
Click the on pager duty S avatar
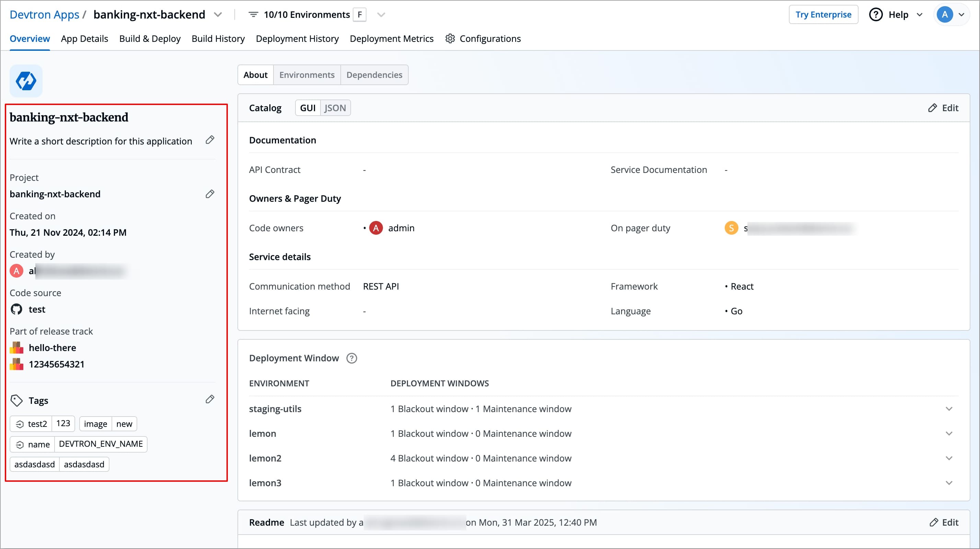tap(731, 228)
